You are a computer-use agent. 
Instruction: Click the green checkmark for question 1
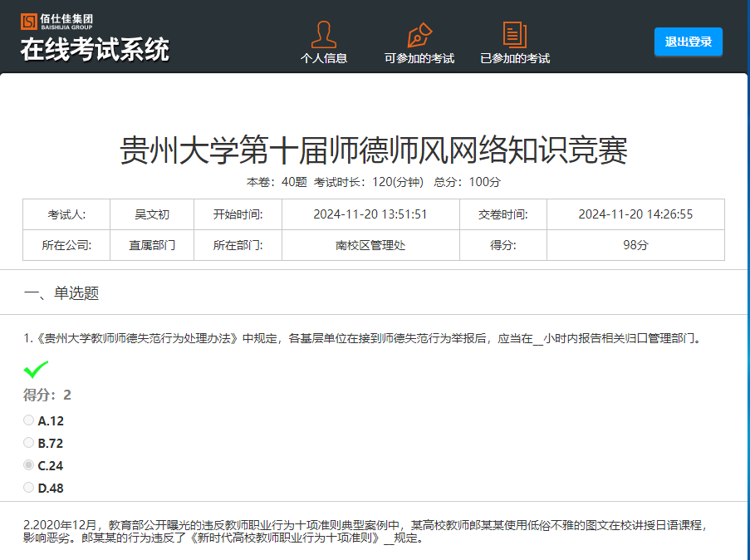click(36, 369)
